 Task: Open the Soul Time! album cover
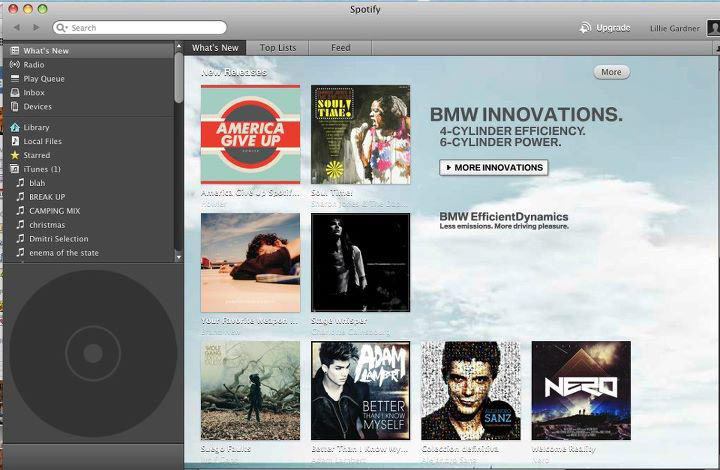tap(360, 134)
